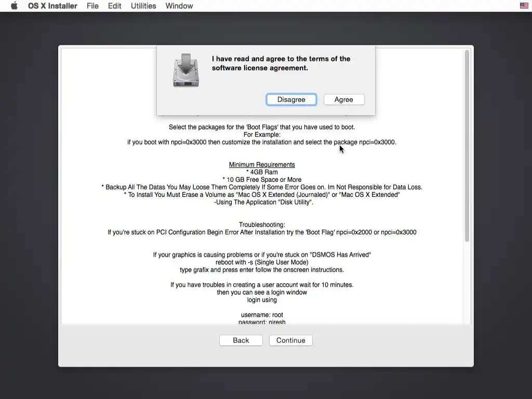The height and width of the screenshot is (399, 532).
Task: Click the 'To Install You Must Erase a Volume' line
Action: pyautogui.click(x=262, y=194)
